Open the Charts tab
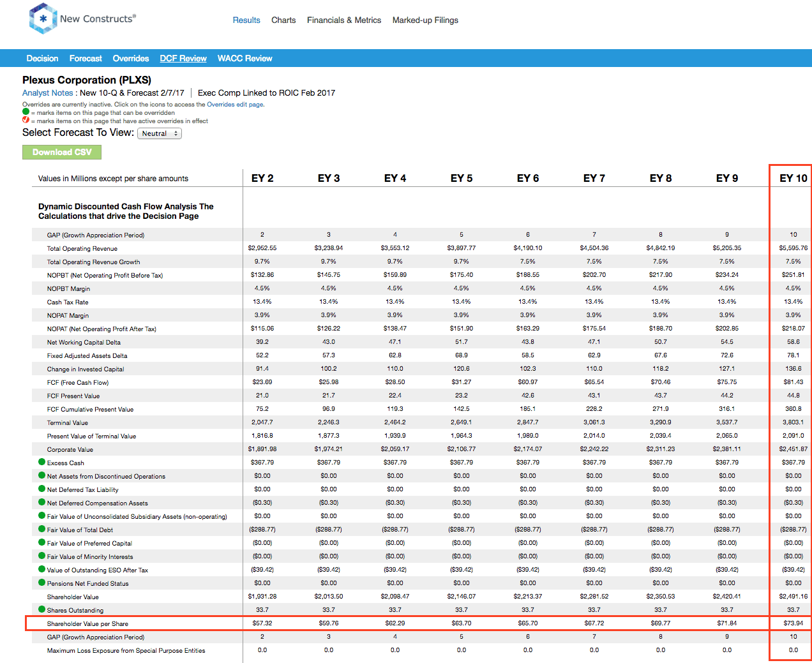 tap(283, 20)
